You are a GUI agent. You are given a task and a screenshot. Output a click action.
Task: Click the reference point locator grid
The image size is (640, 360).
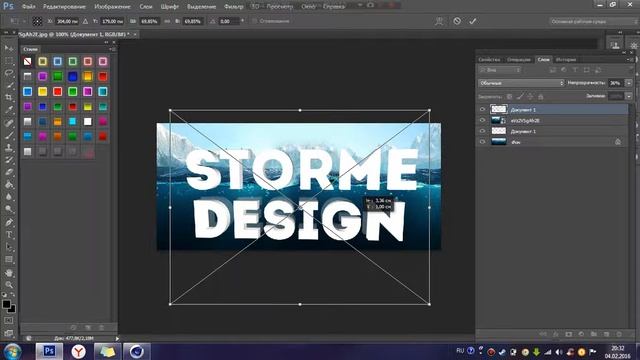(37, 21)
